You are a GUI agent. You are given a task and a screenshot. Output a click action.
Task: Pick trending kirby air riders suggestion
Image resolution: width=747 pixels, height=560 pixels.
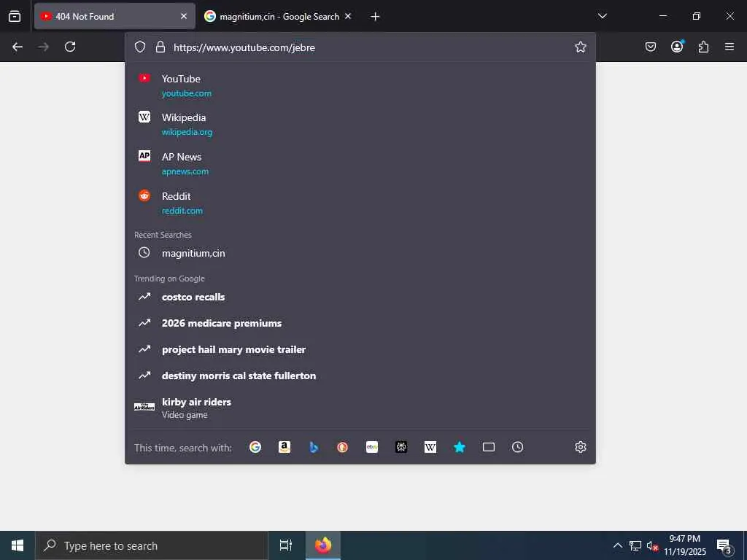coord(360,408)
